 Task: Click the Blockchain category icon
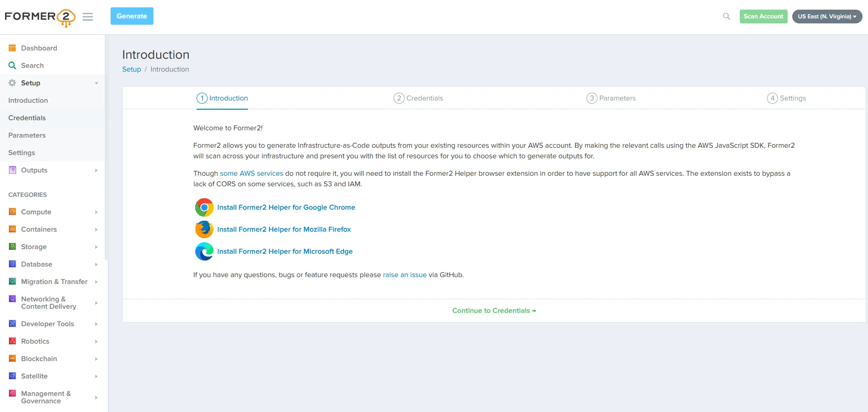click(x=12, y=359)
